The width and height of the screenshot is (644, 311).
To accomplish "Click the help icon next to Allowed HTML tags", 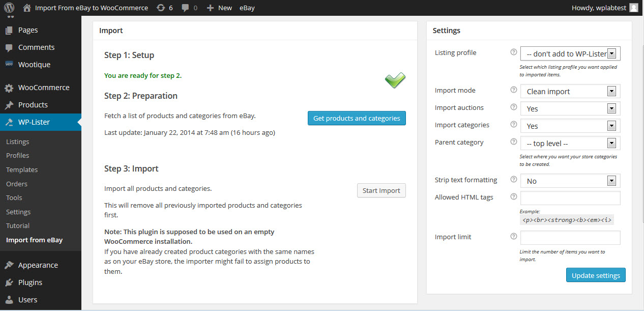I will (513, 196).
